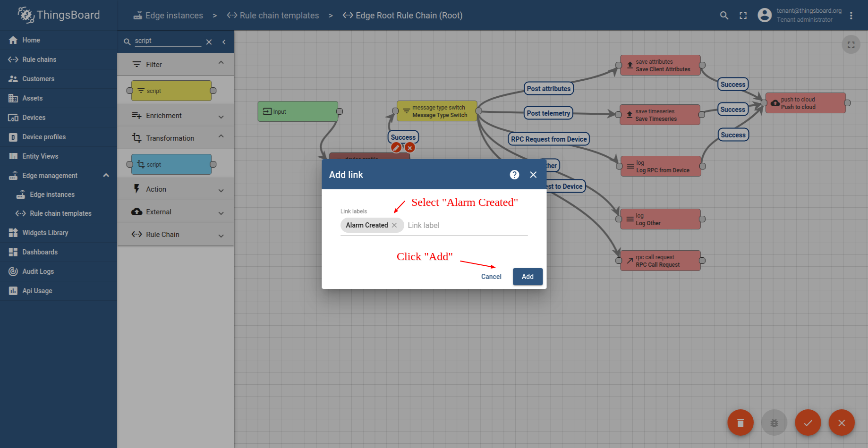This screenshot has width=868, height=448.
Task: Remove the Alarm Created chip
Action: 394,225
